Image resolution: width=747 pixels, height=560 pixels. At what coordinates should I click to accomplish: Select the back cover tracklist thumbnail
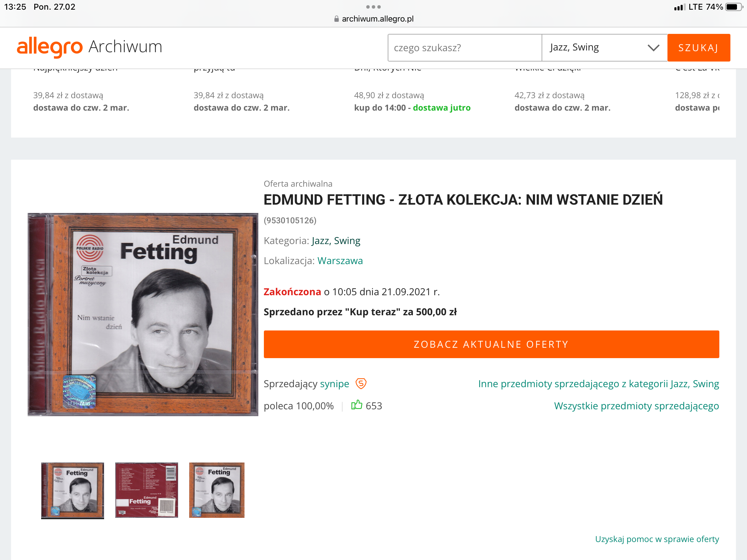[x=147, y=490]
